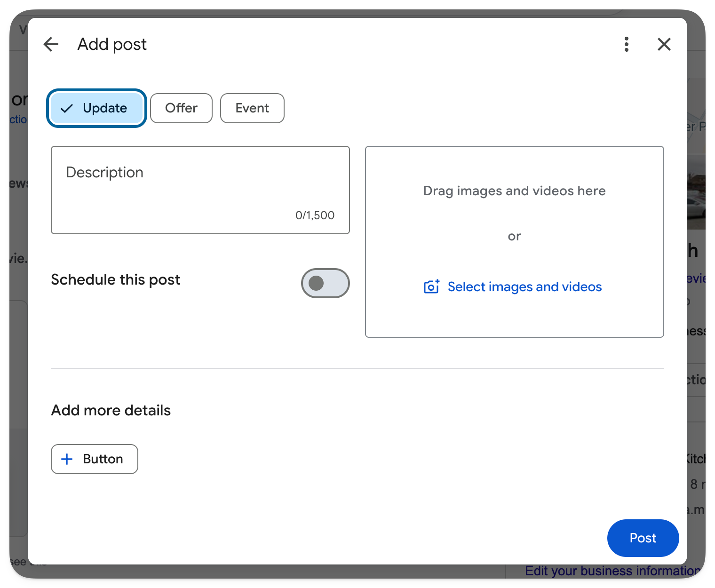Focus the Description text field

pyautogui.click(x=200, y=190)
